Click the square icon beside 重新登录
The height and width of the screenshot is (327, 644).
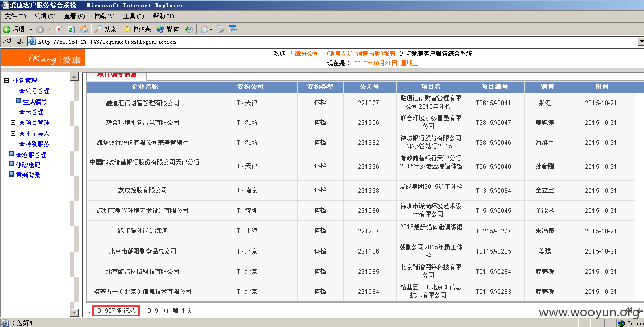pos(12,174)
